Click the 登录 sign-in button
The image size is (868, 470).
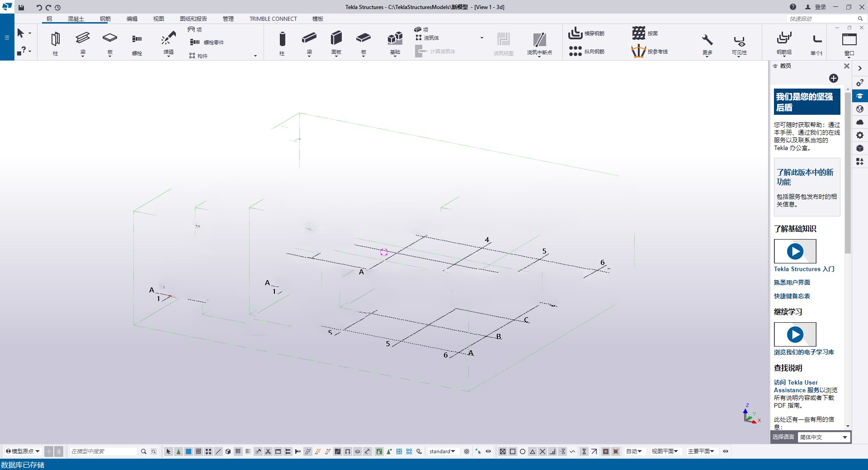pyautogui.click(x=816, y=7)
